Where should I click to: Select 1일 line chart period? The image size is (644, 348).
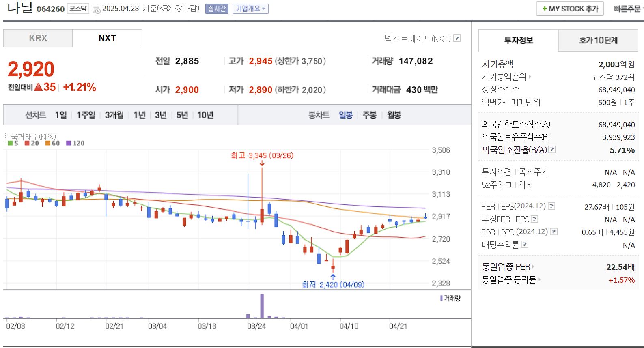tap(61, 115)
